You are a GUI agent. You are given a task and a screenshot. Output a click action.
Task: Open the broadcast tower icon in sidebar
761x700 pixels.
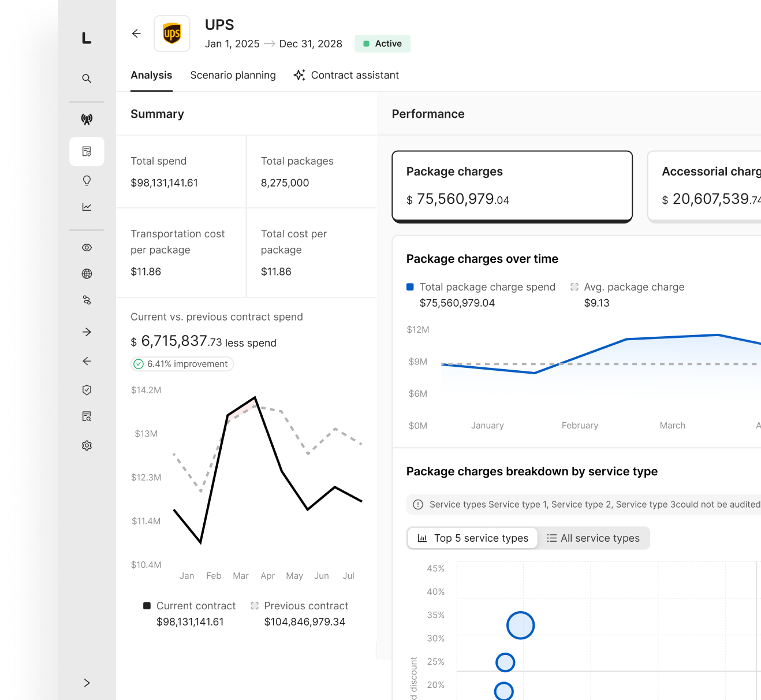tap(87, 120)
